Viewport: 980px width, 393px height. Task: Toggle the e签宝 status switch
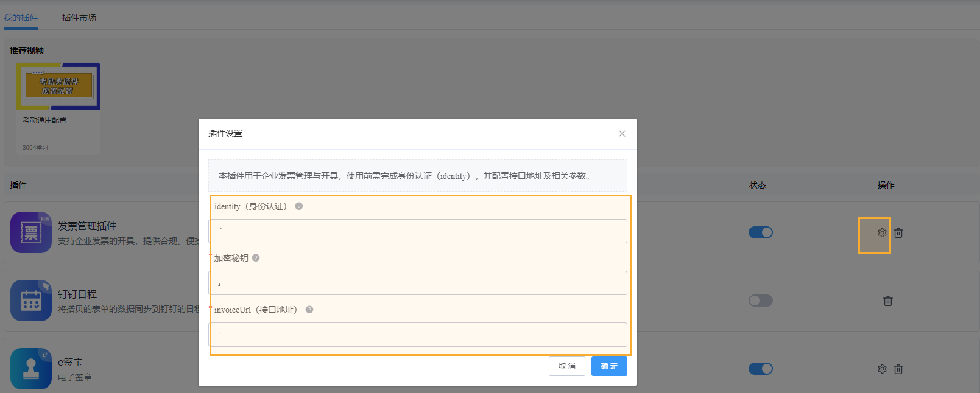tap(761, 369)
